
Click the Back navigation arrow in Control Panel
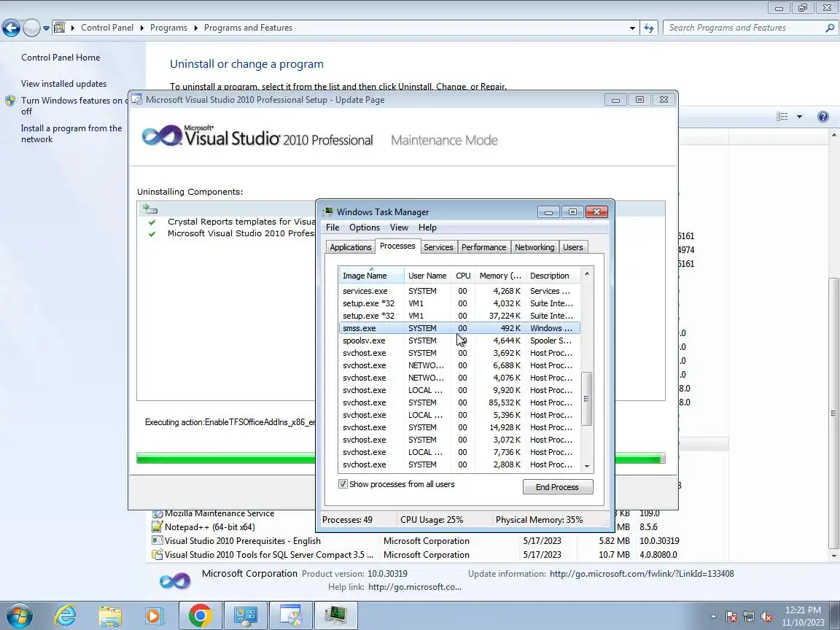[11, 28]
